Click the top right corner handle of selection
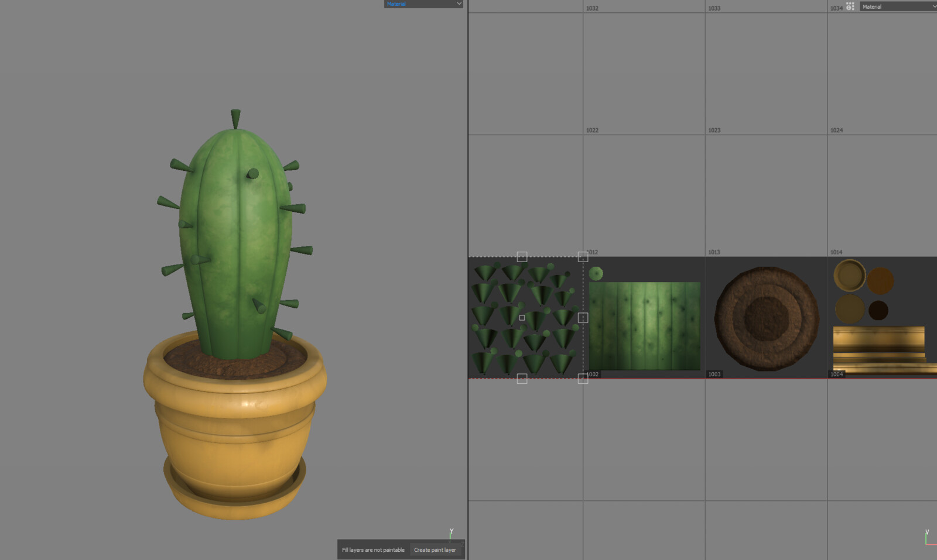The image size is (937, 560). coord(583,257)
